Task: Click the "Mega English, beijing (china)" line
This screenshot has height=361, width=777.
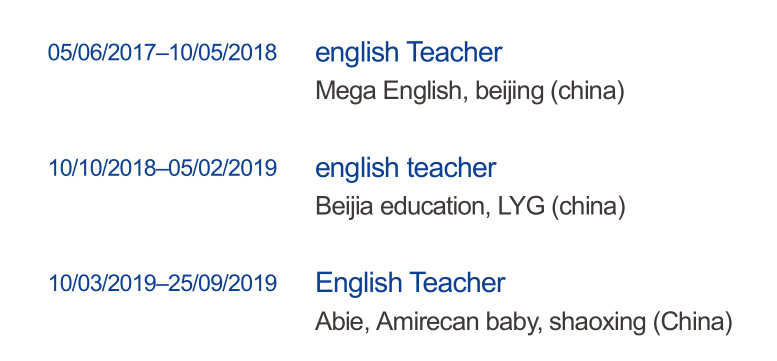Action: [470, 92]
